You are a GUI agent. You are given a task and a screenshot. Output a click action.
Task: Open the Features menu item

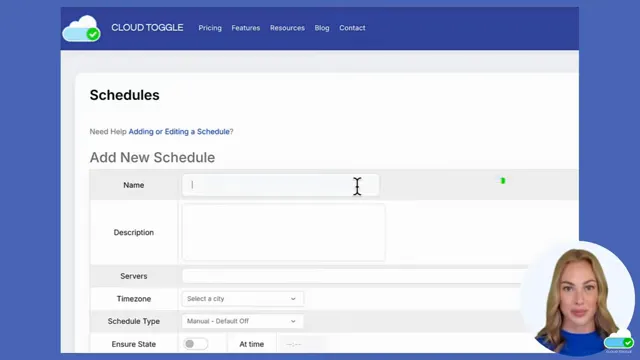click(x=246, y=28)
